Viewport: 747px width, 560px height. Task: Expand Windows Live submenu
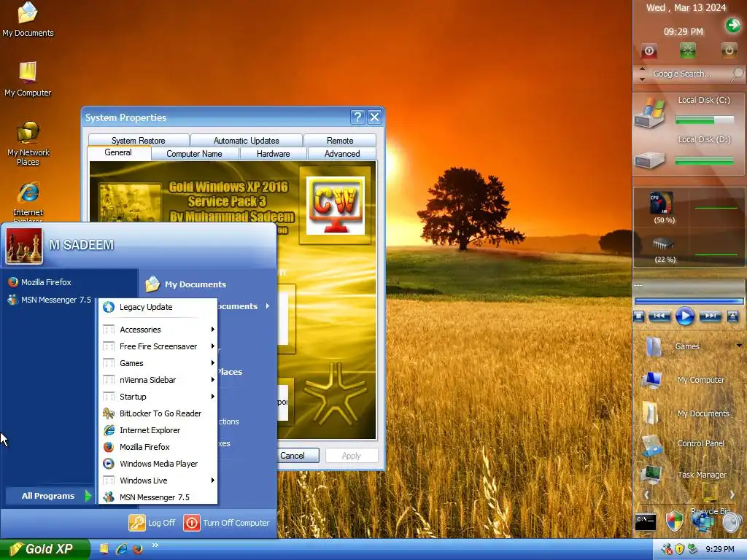pyautogui.click(x=158, y=480)
